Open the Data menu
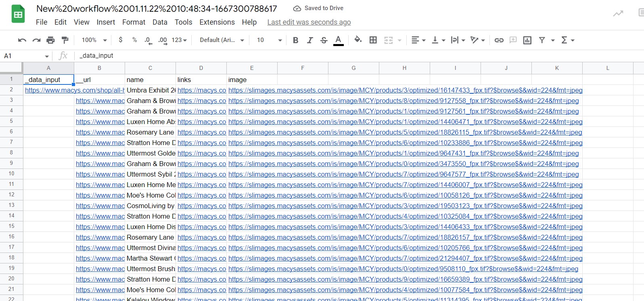644x301 pixels. 160,22
